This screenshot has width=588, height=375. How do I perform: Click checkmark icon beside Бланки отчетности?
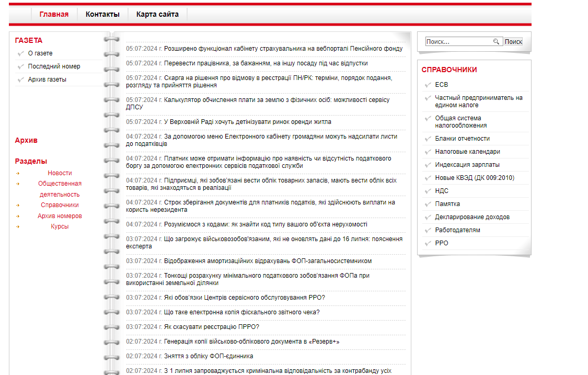coord(428,139)
